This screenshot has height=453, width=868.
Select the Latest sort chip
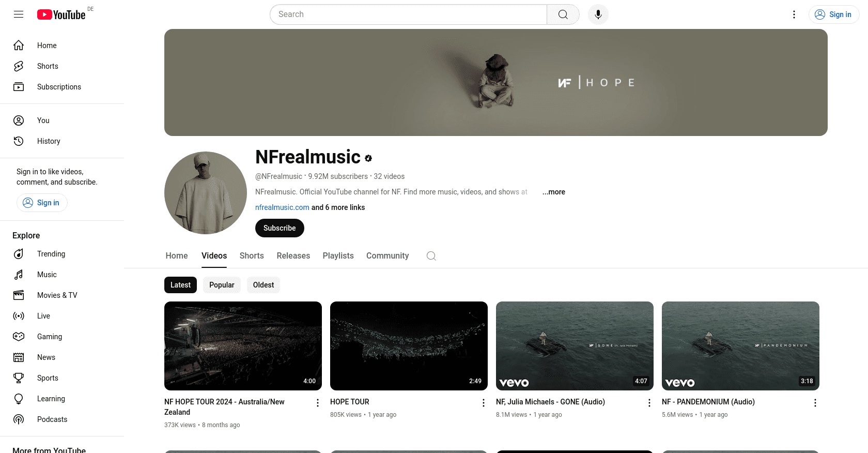180,285
